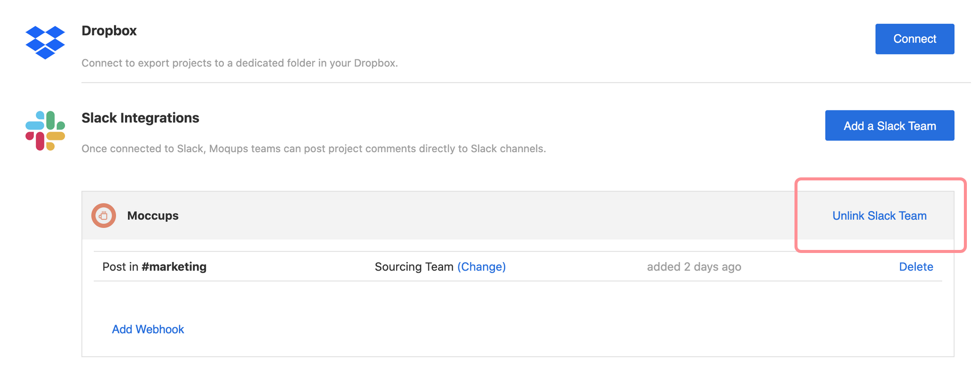Click the Moccups team name

coord(153,216)
